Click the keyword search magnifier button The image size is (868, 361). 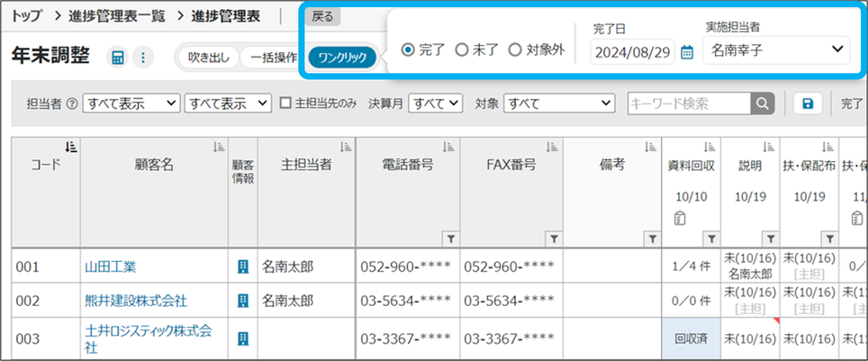click(763, 104)
